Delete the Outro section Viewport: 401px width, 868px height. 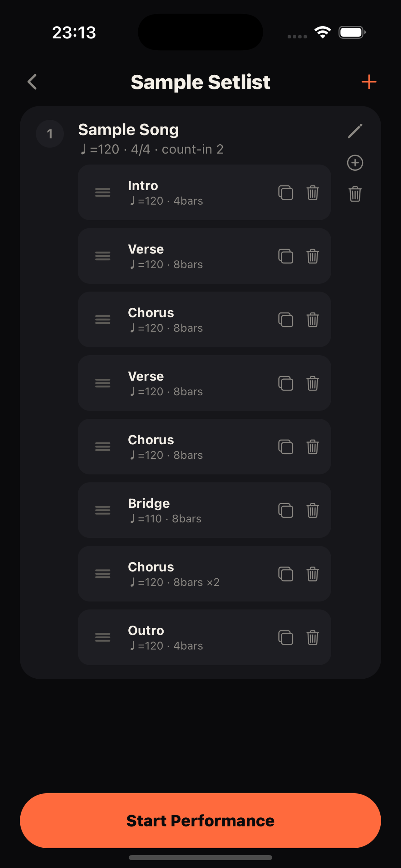point(312,637)
